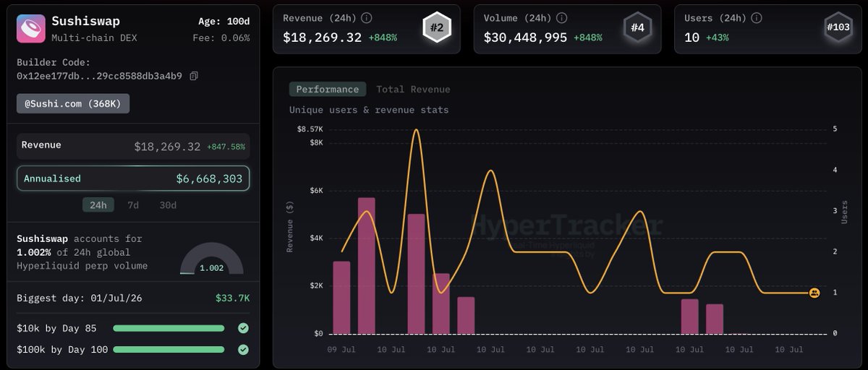Click the highest peak of users line
868x370 pixels.
pos(416,131)
